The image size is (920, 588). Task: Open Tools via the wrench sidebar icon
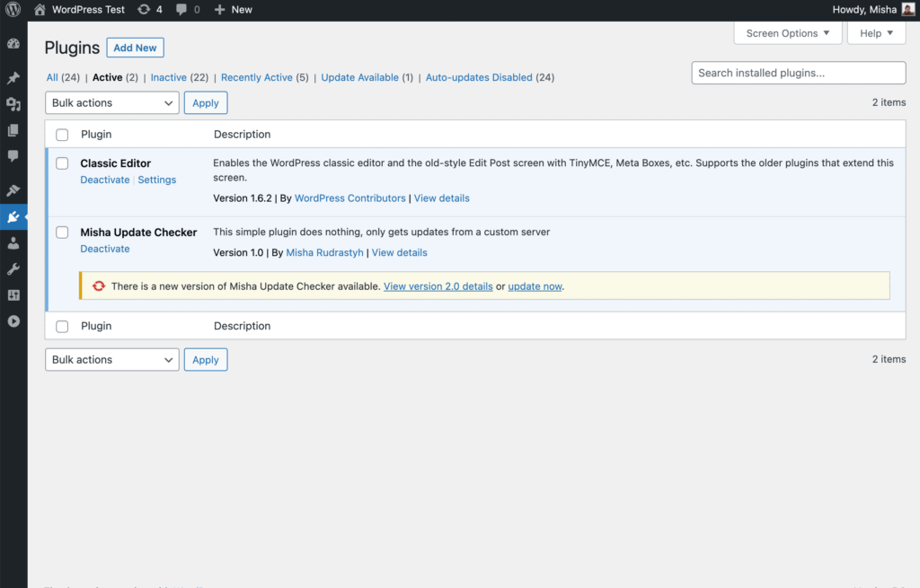[13, 269]
